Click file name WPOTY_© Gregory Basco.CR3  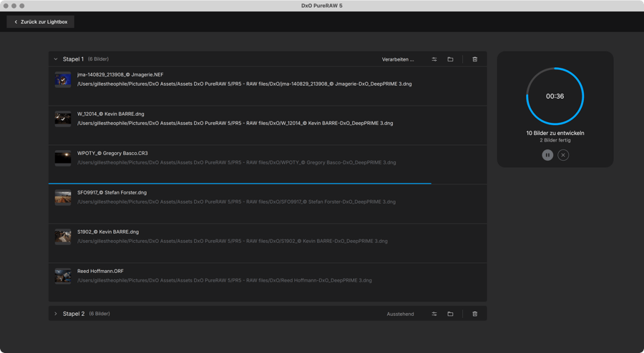point(112,154)
